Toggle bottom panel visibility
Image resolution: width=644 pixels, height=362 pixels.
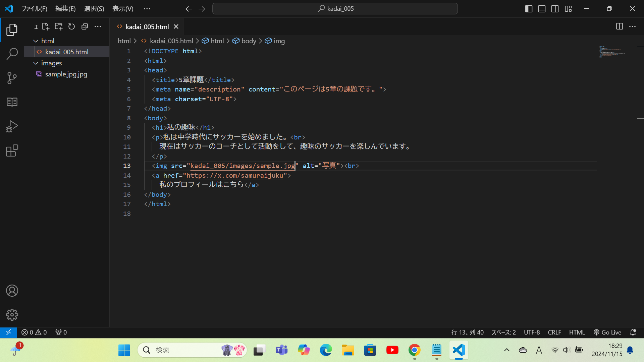point(542,9)
